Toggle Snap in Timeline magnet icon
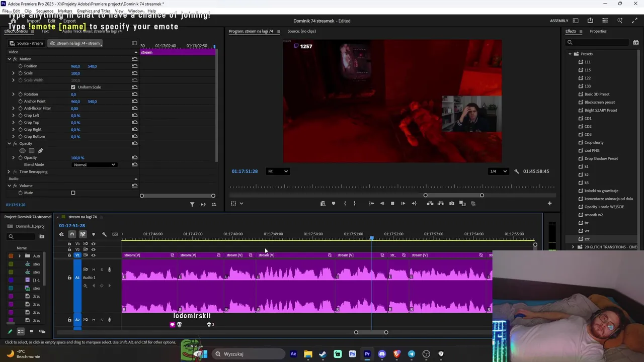The width and height of the screenshot is (644, 362). [72, 234]
